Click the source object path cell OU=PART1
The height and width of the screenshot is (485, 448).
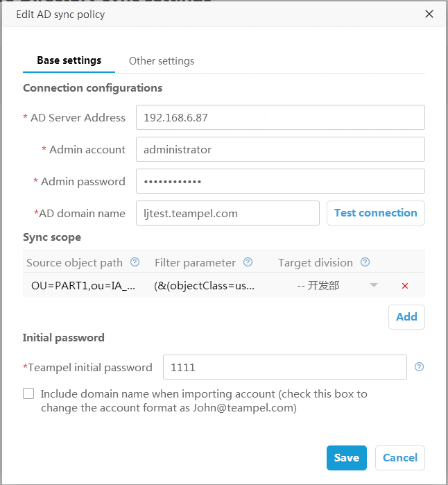(x=83, y=285)
